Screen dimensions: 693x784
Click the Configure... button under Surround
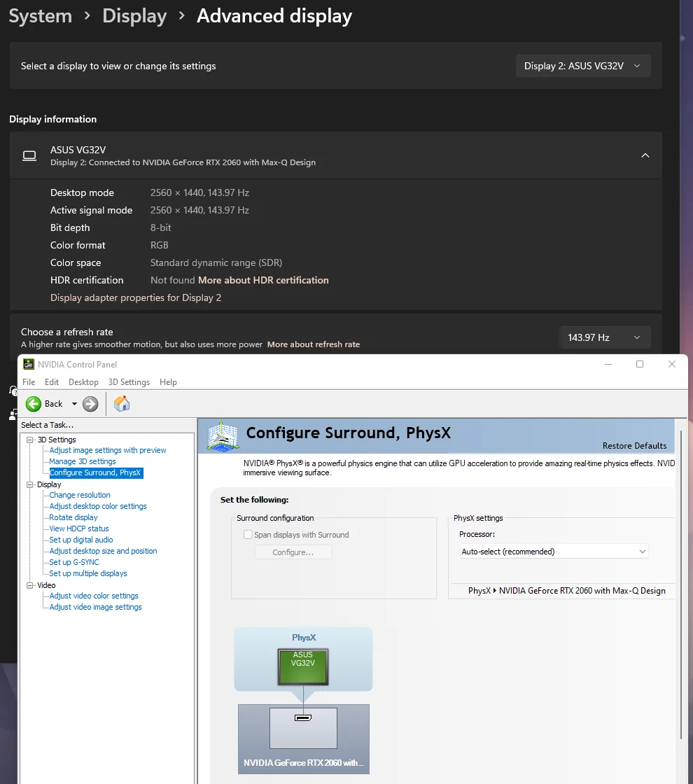point(293,552)
